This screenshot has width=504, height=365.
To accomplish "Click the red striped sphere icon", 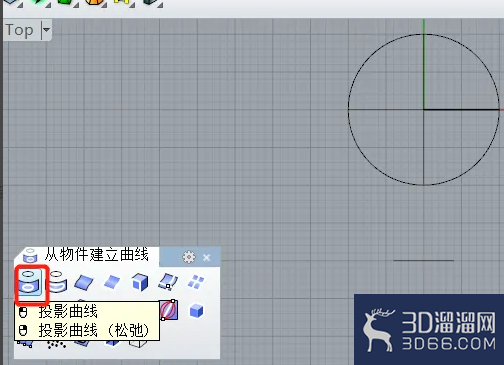I will (169, 310).
